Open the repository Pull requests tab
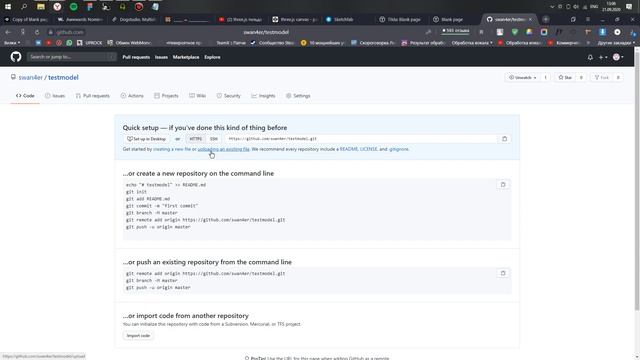Viewport: 640px width, 360px height. (93, 96)
